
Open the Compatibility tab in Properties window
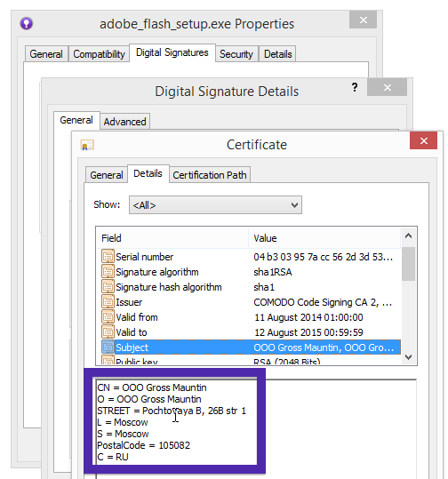99,54
